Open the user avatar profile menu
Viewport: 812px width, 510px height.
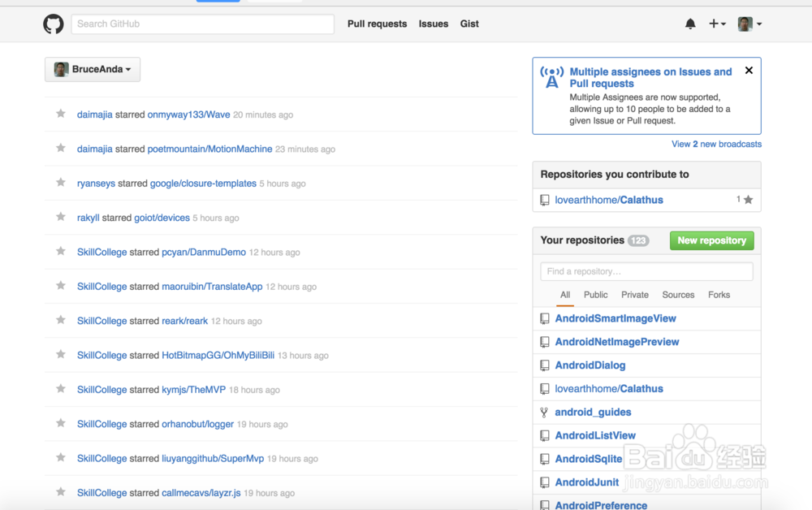coord(749,24)
